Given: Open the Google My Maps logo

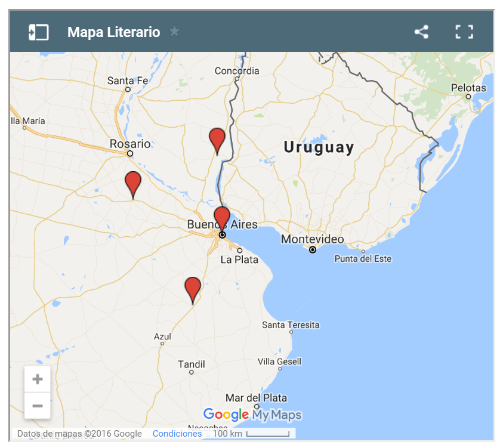Looking at the screenshot, I should pyautogui.click(x=252, y=415).
